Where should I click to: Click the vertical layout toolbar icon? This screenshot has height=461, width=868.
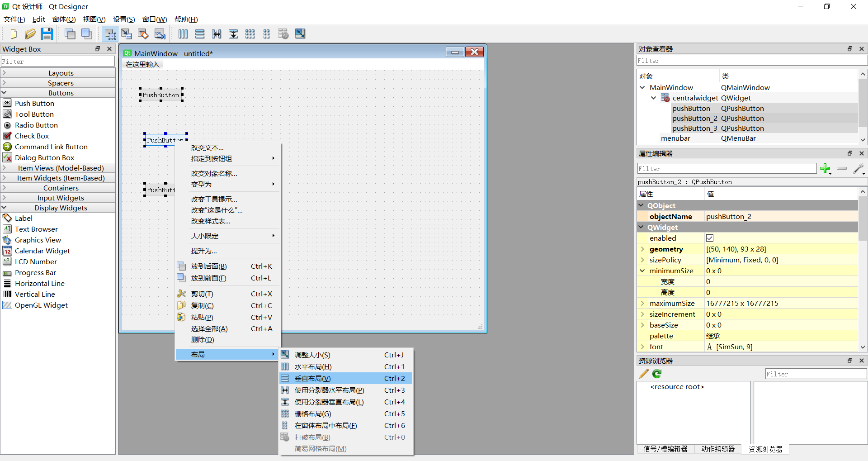click(200, 34)
